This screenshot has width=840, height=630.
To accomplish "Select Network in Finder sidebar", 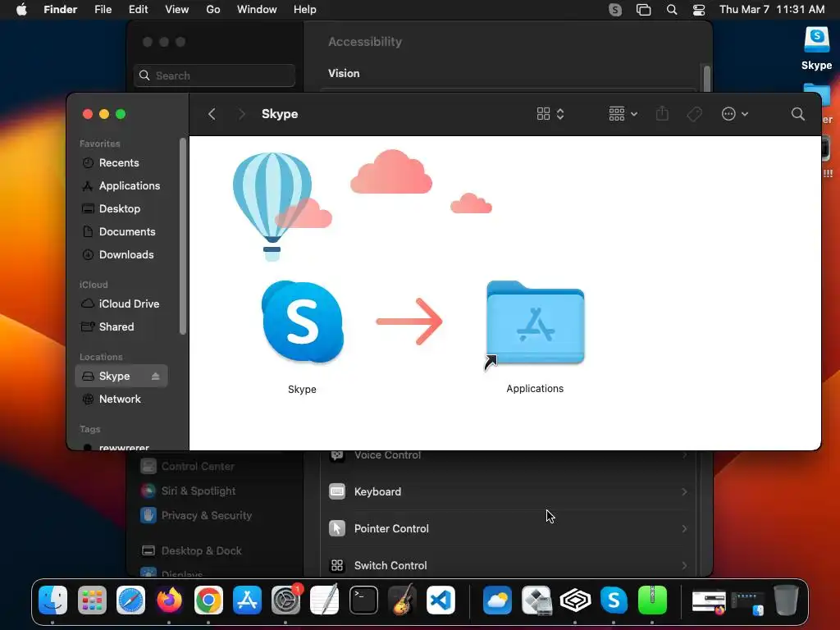I will [x=121, y=399].
